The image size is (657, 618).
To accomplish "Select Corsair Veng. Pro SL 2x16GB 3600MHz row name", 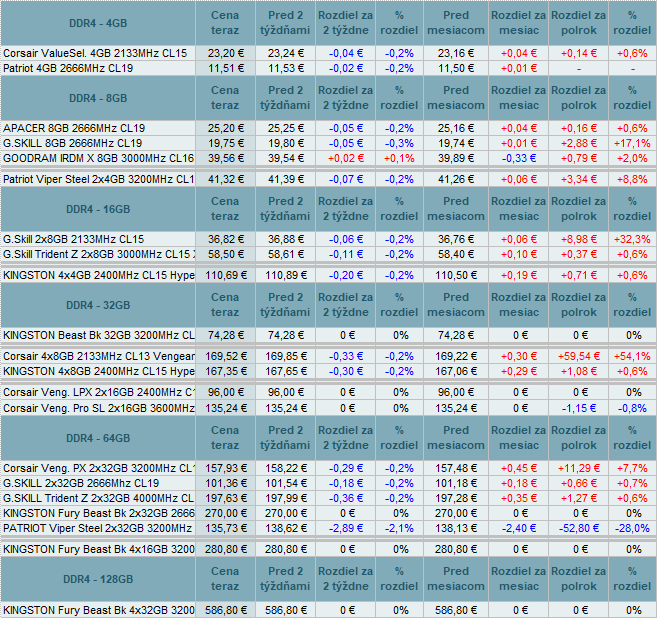I will tap(98, 408).
